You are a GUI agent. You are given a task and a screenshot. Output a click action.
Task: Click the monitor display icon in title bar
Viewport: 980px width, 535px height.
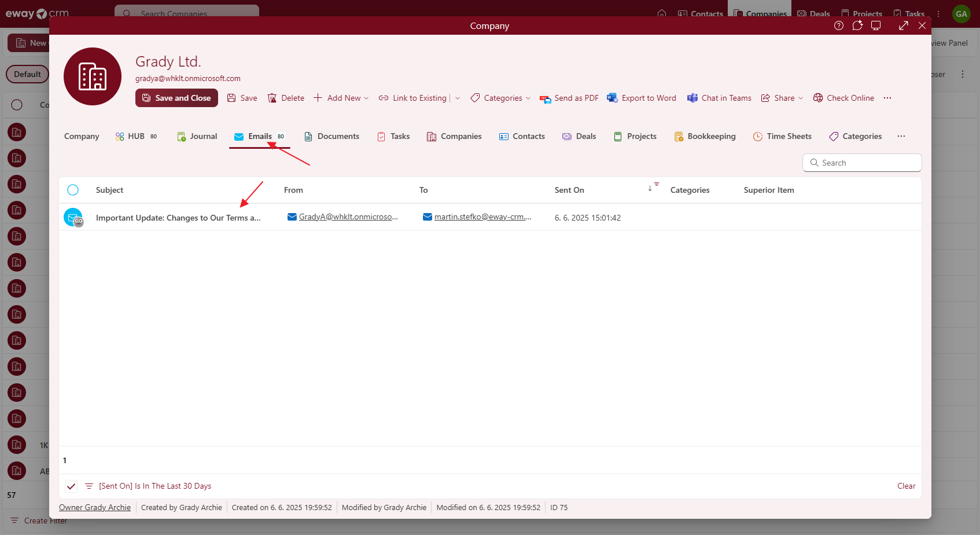coord(876,25)
